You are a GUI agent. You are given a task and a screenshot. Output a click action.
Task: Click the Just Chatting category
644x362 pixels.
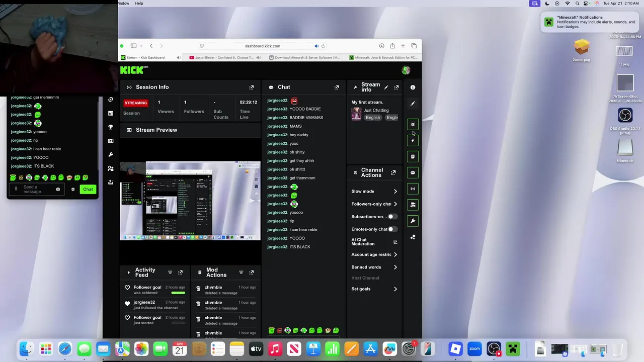pos(376,110)
